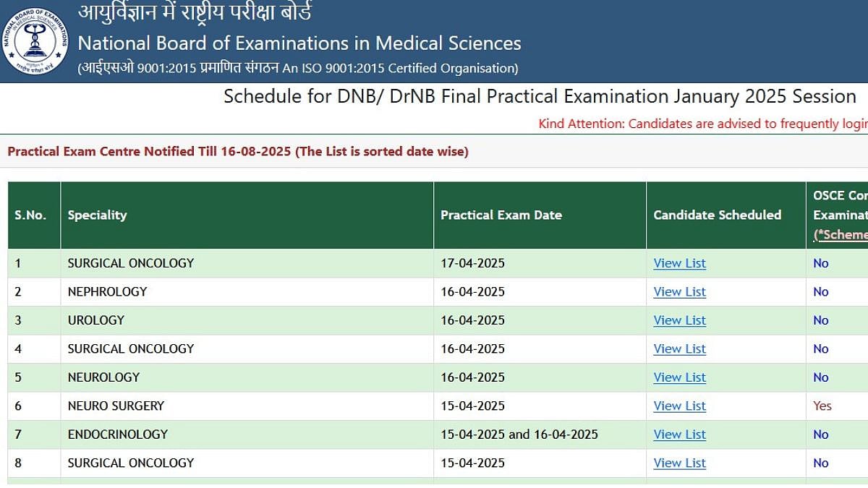Image resolution: width=868 pixels, height=488 pixels.
Task: Open View List for Surgical Oncology 17-04-2025
Action: [679, 263]
